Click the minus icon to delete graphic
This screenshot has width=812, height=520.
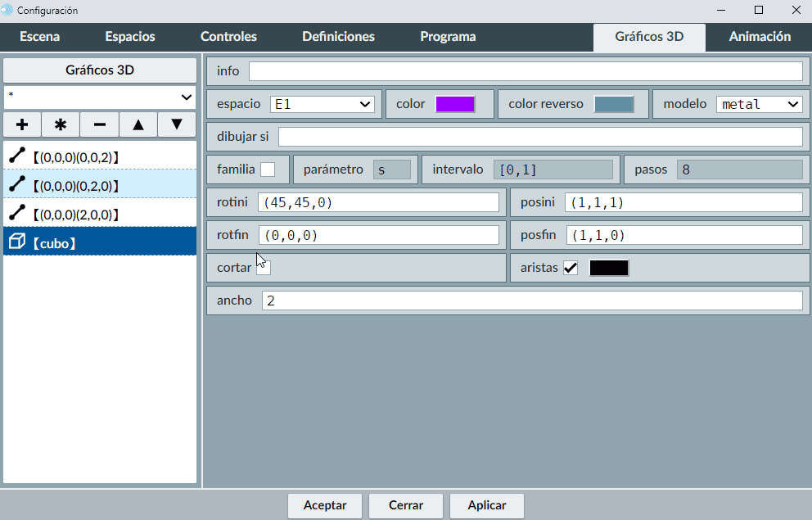click(99, 124)
